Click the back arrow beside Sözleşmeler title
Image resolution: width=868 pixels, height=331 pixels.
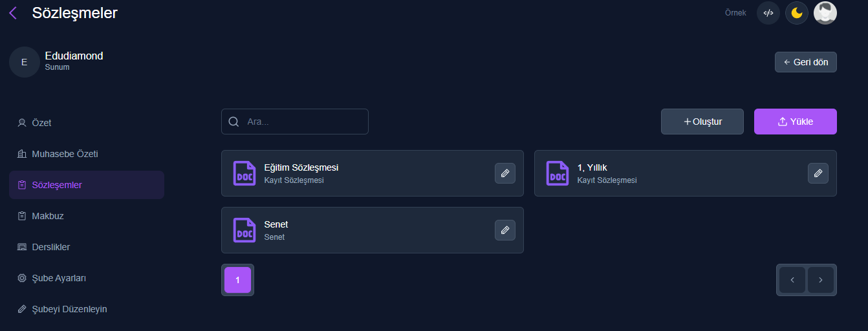click(x=13, y=12)
